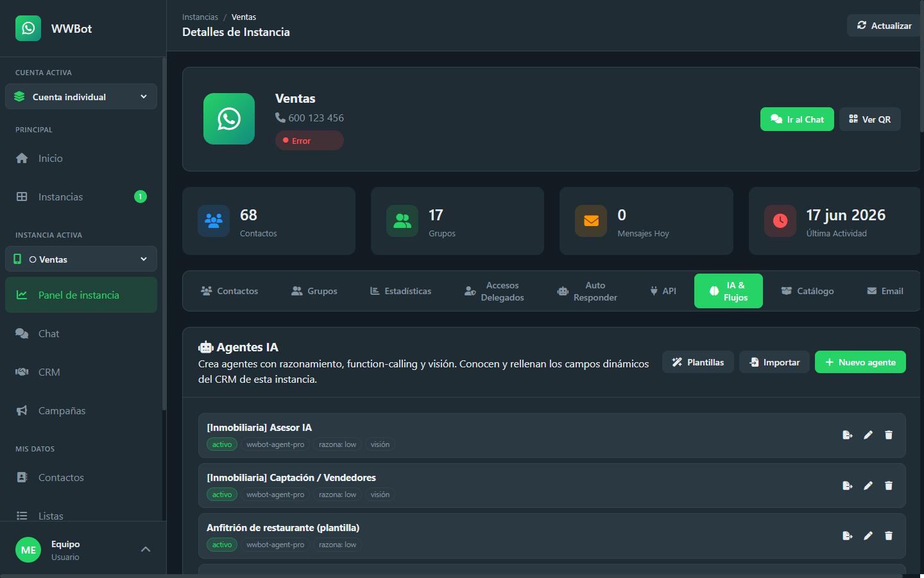The height and width of the screenshot is (578, 924).
Task: Click the Ver QR button
Action: pos(870,119)
